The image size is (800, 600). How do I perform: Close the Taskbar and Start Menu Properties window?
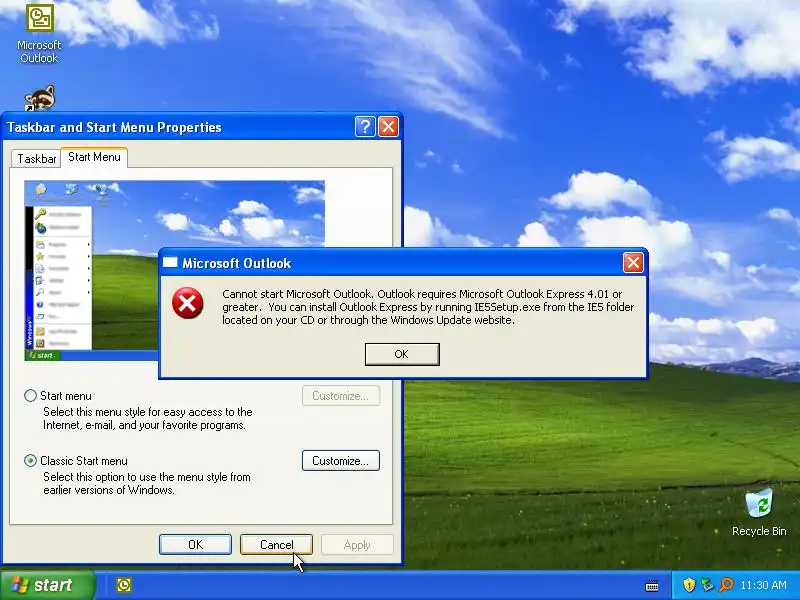tap(388, 127)
